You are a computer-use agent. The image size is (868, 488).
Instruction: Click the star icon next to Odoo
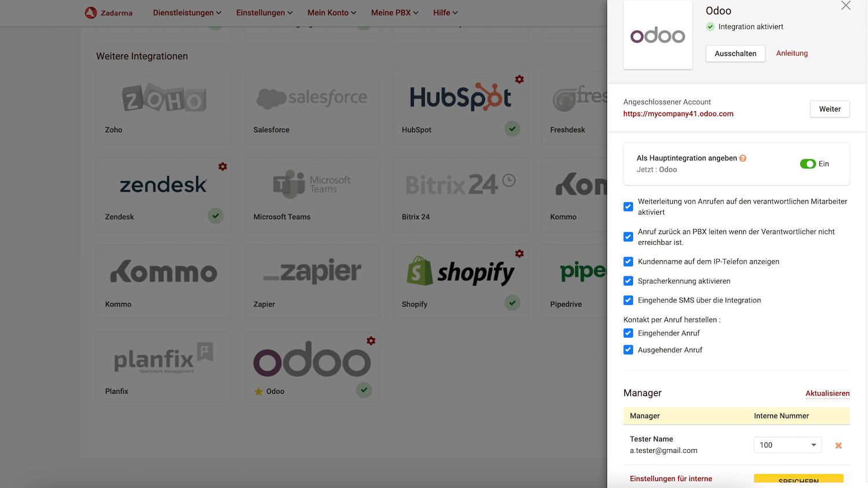[x=259, y=391]
